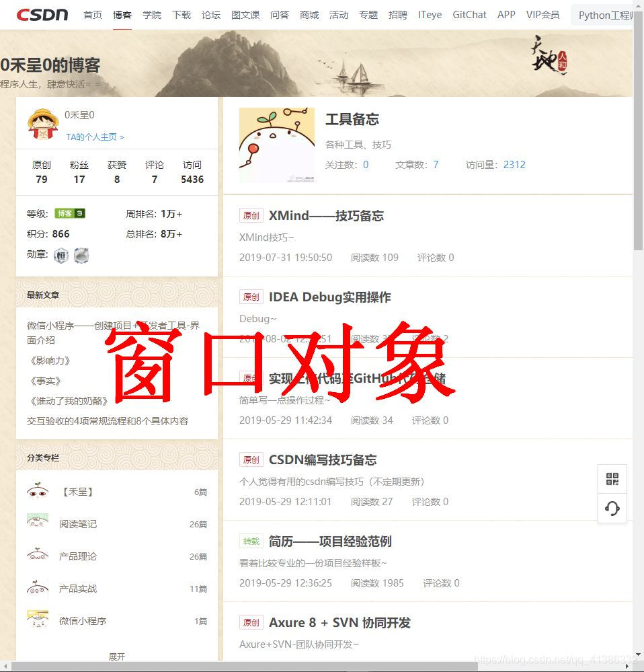Click the 博客 level 3 badge

70,213
